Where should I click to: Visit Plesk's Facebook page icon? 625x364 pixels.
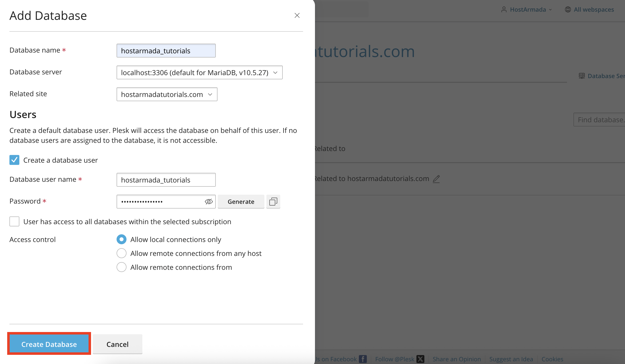coord(363,359)
